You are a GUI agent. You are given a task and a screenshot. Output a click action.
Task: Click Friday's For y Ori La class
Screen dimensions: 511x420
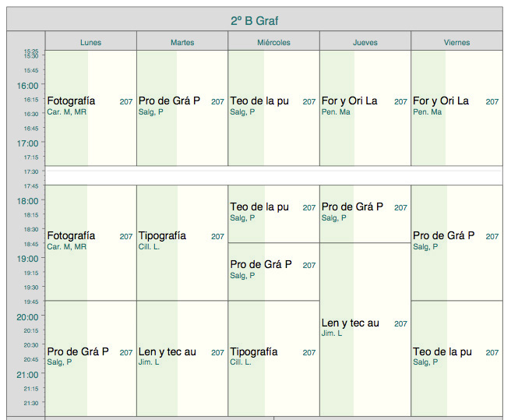(x=456, y=106)
